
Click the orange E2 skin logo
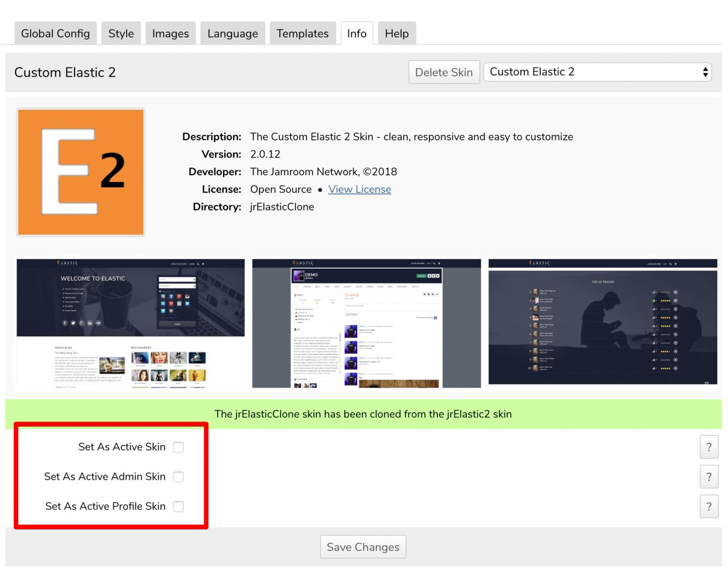(81, 172)
